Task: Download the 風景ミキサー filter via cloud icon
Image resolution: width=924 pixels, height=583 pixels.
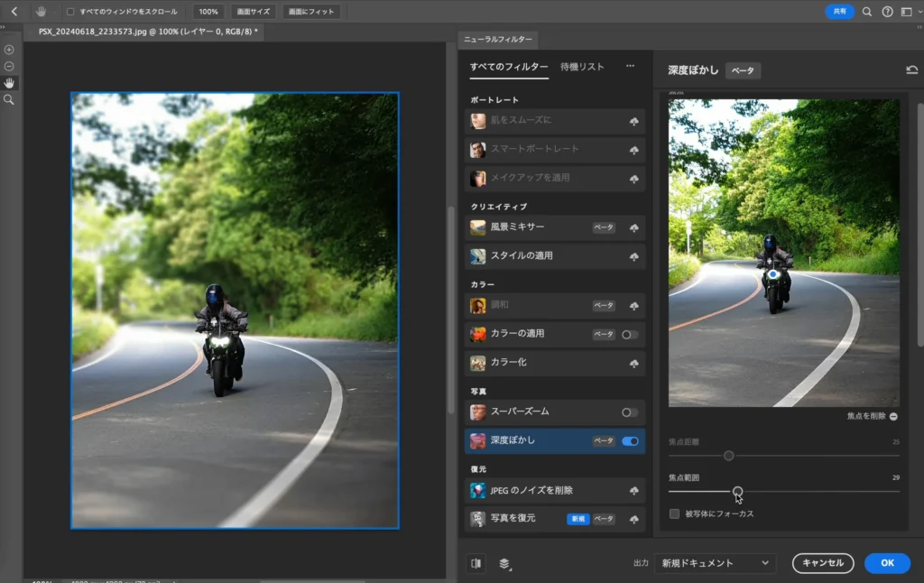Action: pos(633,227)
